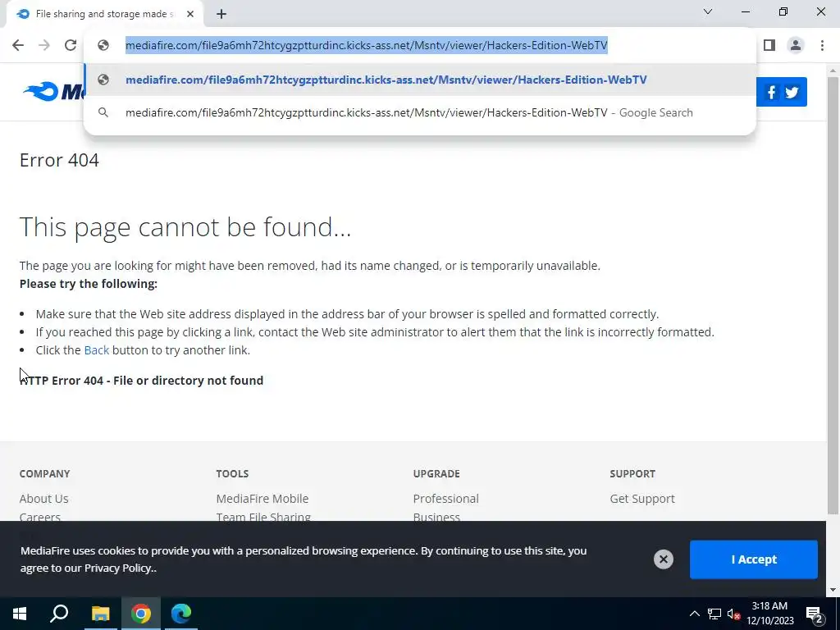Viewport: 840px width, 630px height.
Task: Open File Explorer from taskbar
Action: coord(100,614)
